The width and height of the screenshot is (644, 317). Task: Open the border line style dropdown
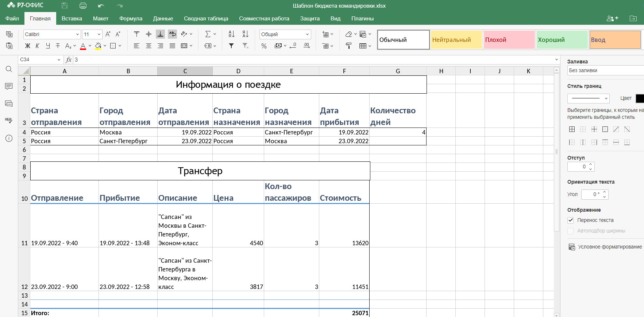point(588,98)
